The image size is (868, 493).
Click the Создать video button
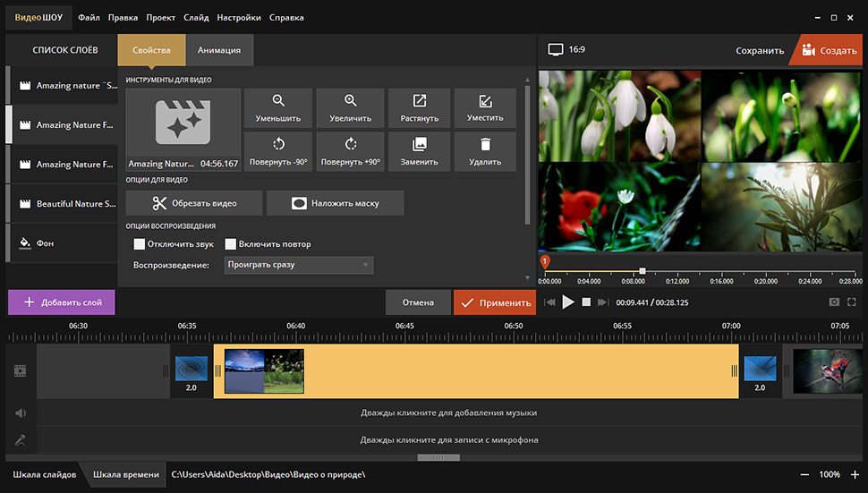(x=829, y=50)
